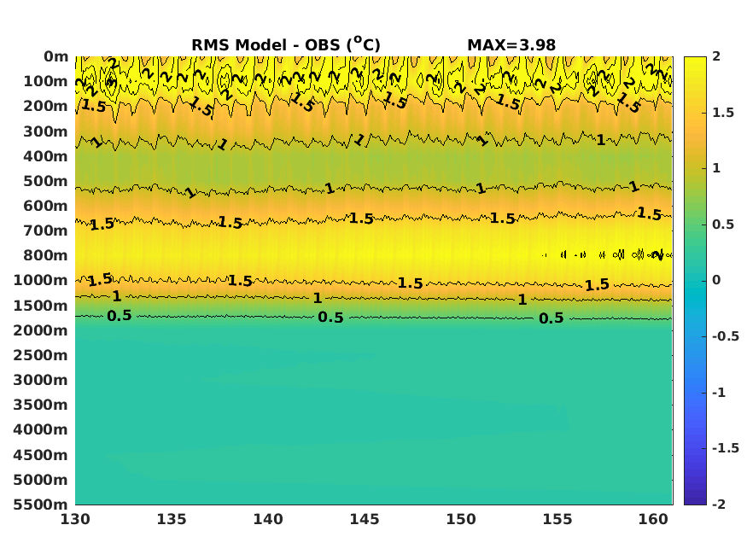Pick the '600m' depth label
This screenshot has height=560, width=747.
(x=46, y=206)
